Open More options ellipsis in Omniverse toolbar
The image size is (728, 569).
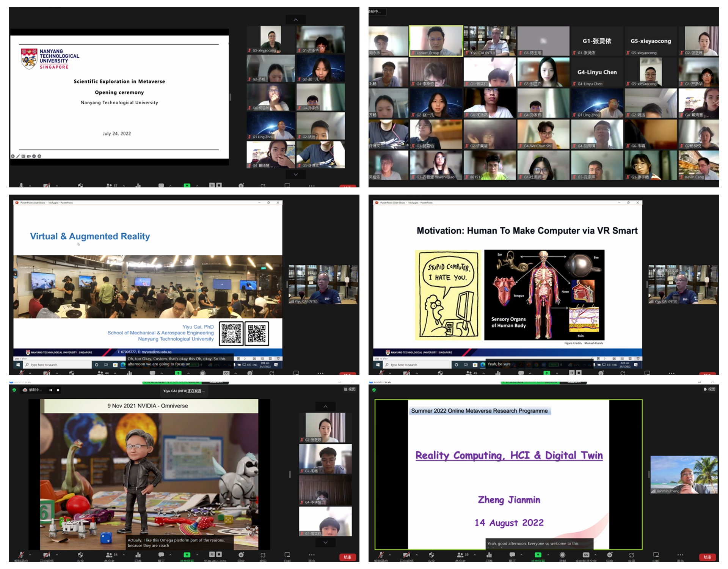312,555
